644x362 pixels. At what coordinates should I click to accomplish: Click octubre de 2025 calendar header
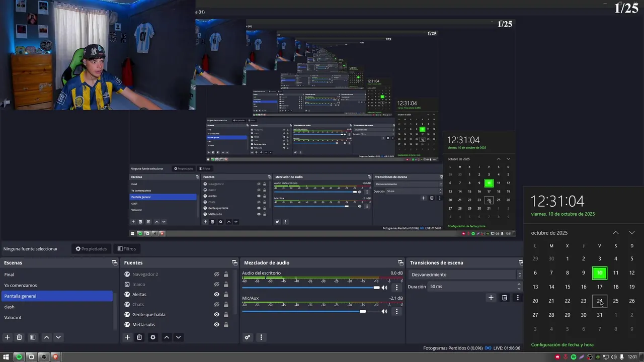[x=549, y=233]
